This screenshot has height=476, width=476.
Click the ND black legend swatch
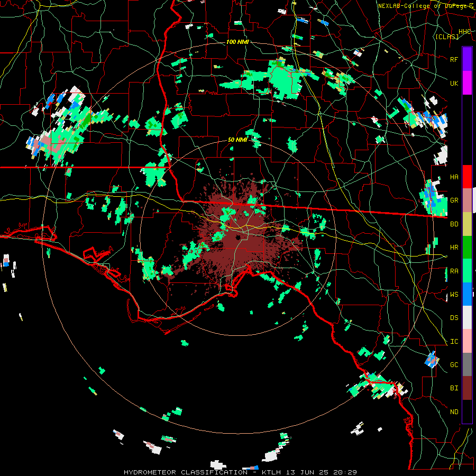(467, 411)
